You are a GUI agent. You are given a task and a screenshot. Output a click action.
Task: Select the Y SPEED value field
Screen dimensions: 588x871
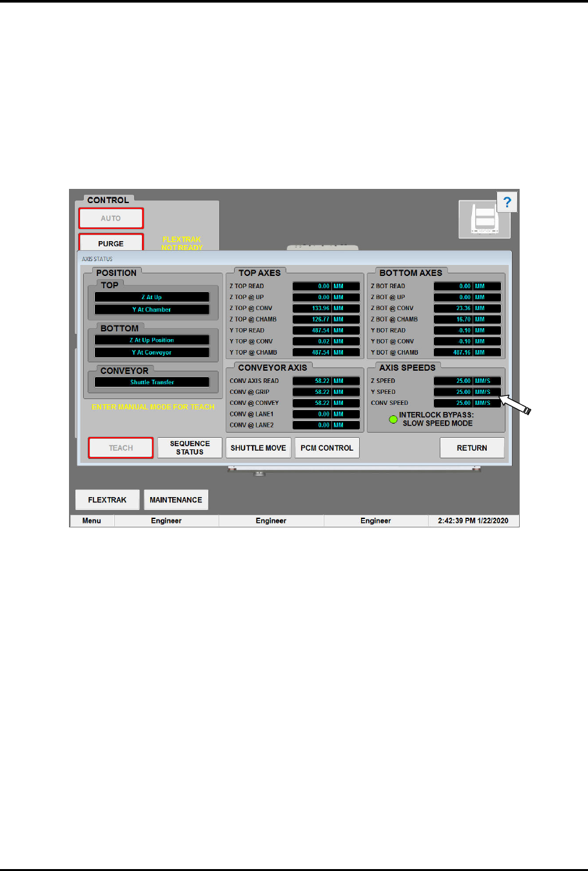point(467,392)
